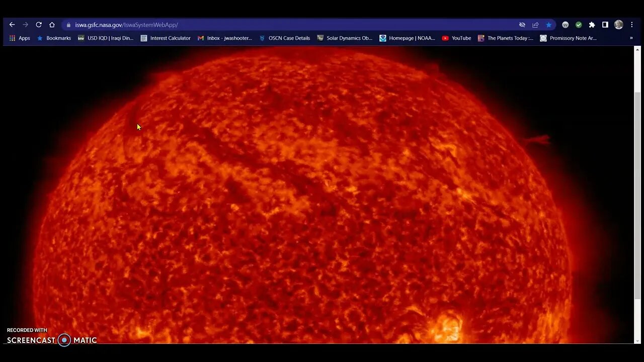Open Homepage NOAA bookmark

tap(408, 38)
